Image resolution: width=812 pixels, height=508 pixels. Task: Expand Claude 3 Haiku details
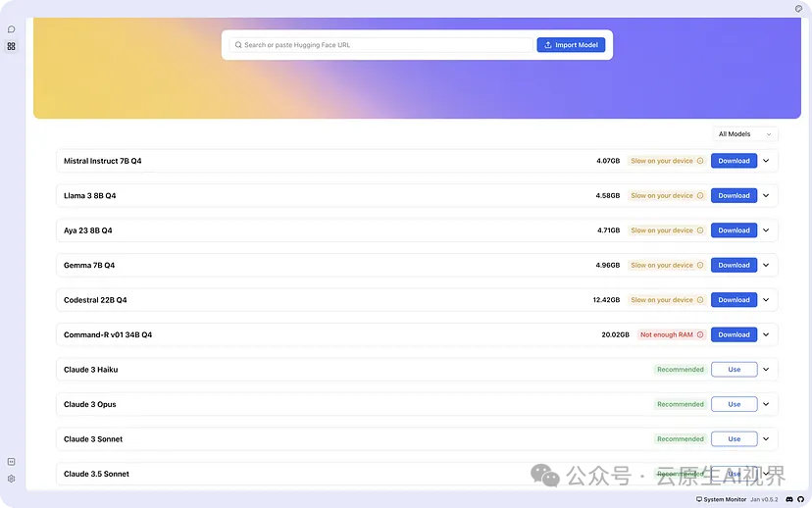point(766,369)
